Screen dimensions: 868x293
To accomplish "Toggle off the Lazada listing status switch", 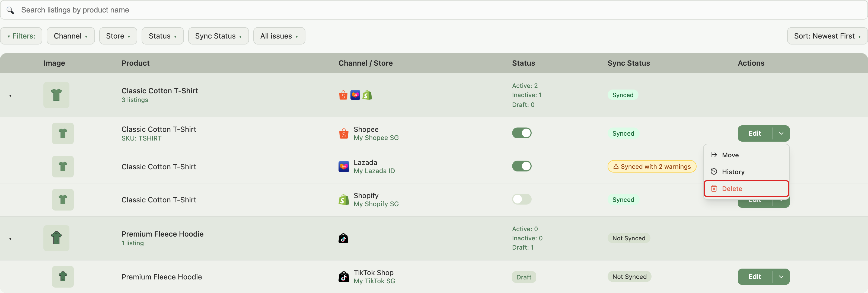I will [522, 166].
